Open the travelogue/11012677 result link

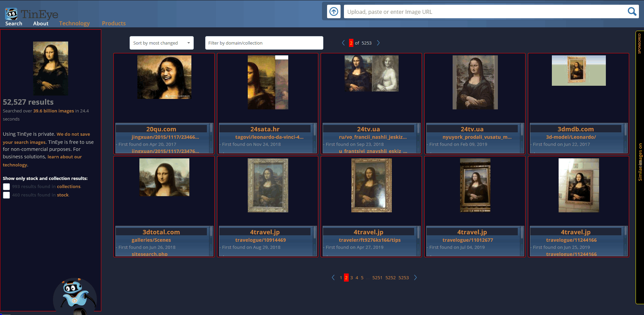click(468, 240)
